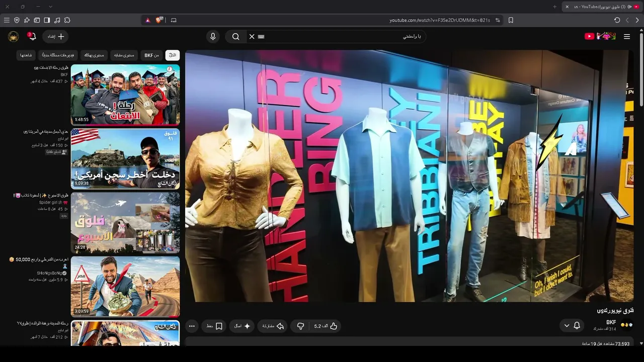Click the BKF channel name under video
Screen dimensions: 644x362
tap(611, 322)
